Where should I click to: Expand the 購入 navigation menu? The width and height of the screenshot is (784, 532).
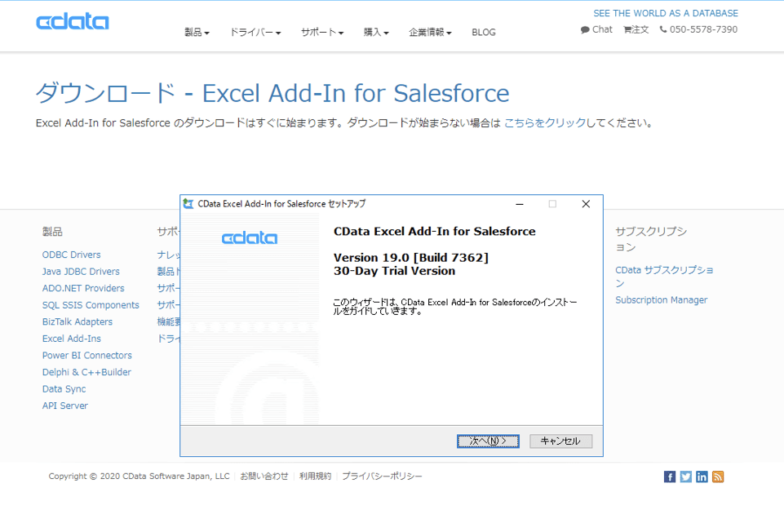376,32
